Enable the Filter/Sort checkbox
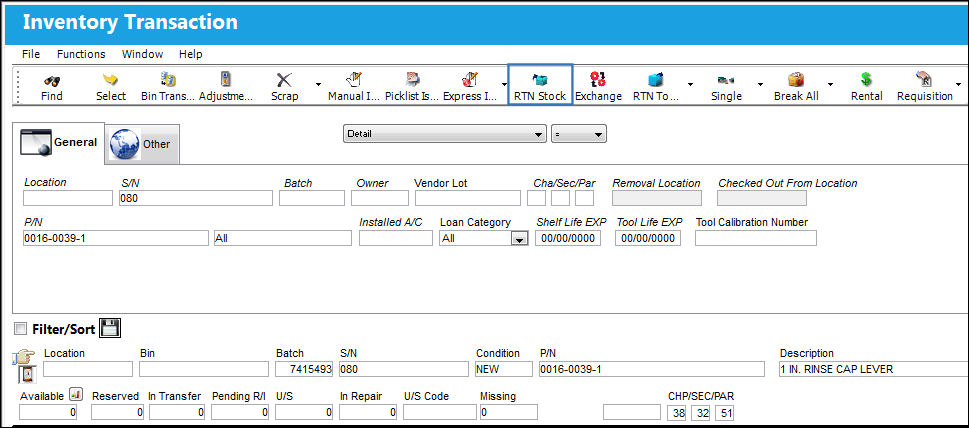The height and width of the screenshot is (428, 969). tap(20, 329)
